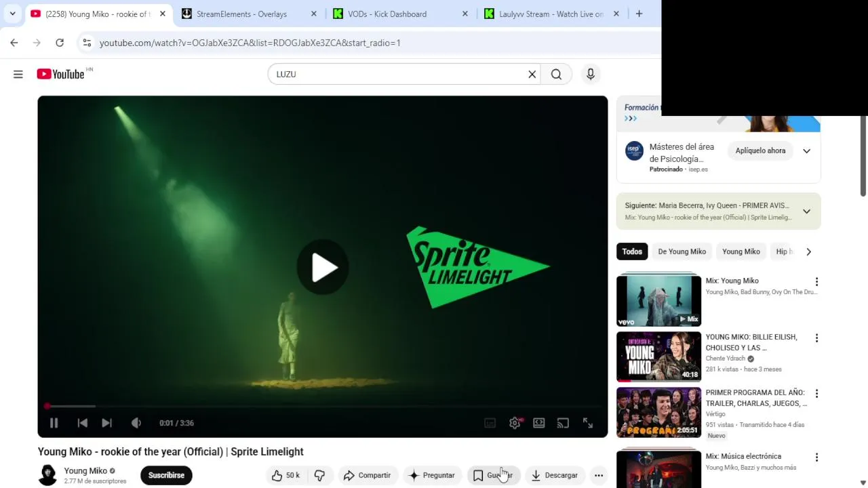Open options for the Vértigo video
The height and width of the screenshot is (488, 868).
(x=816, y=394)
